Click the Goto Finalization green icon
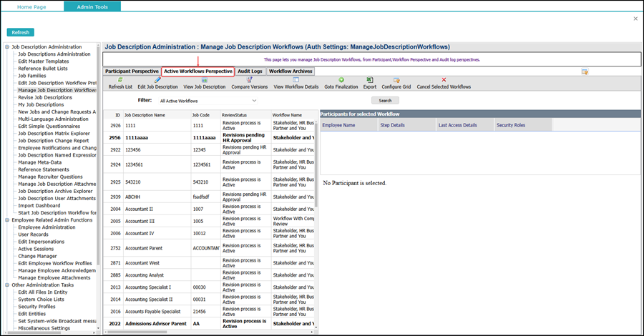The width and height of the screenshot is (644, 336). tap(341, 80)
